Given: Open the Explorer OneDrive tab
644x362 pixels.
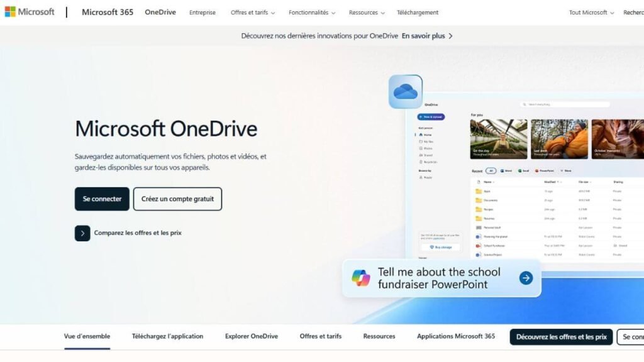Looking at the screenshot, I should click(252, 336).
